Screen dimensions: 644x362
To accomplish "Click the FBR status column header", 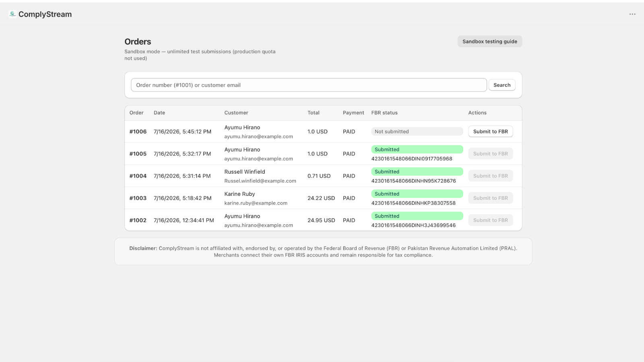I will (x=384, y=113).
